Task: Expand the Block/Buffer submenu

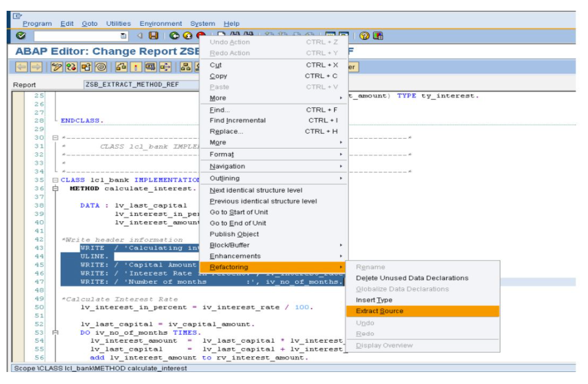Action: 274,245
